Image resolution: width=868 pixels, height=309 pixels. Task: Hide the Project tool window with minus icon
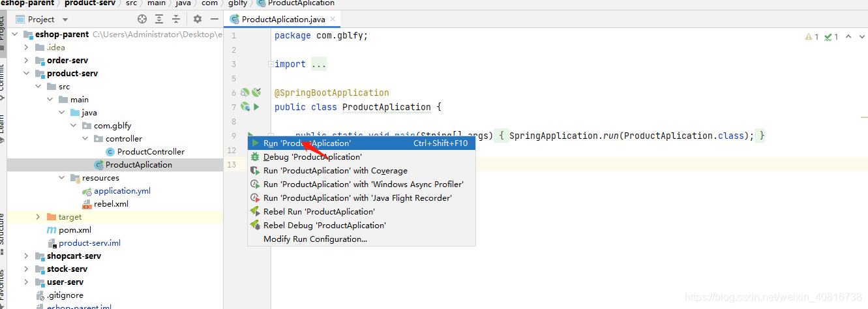coord(215,20)
